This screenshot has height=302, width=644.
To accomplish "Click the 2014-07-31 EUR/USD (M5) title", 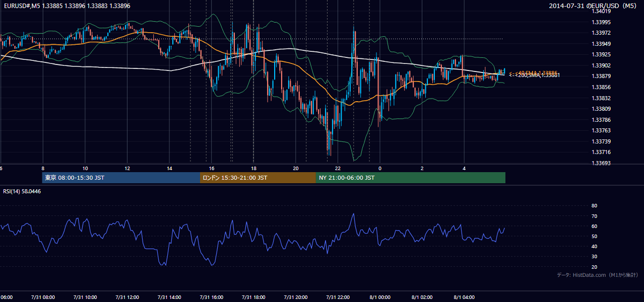I will (x=593, y=6).
